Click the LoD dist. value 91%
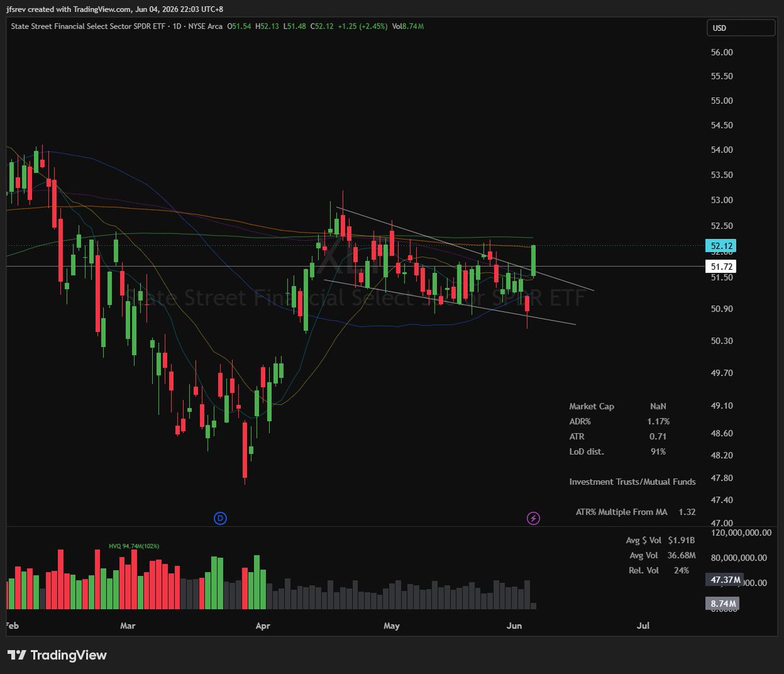 [658, 451]
